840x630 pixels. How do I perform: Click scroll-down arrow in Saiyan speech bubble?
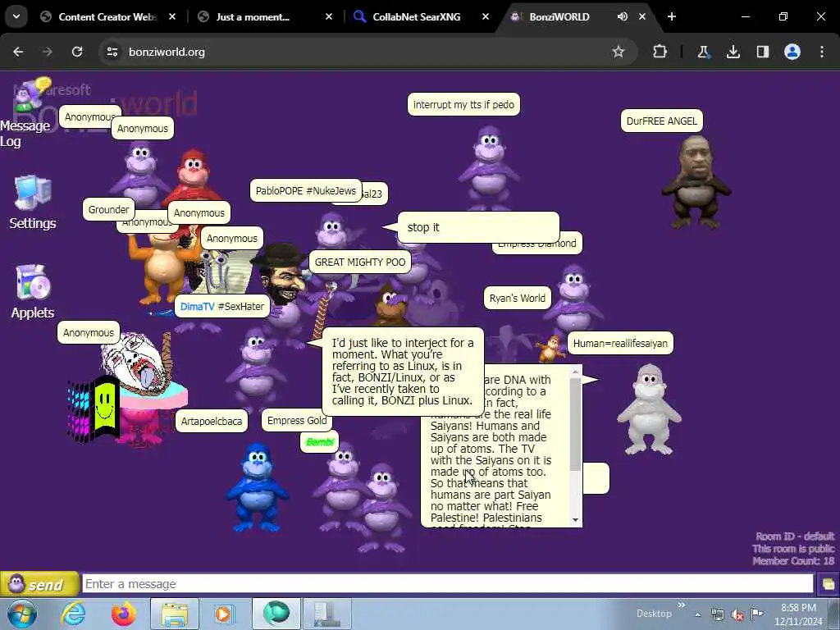[575, 519]
